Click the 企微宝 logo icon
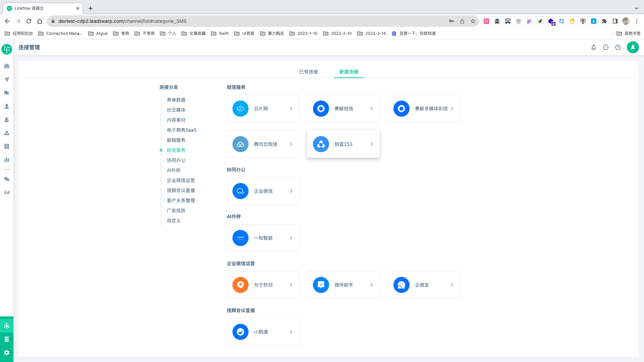The width and height of the screenshot is (644, 362). coord(401,285)
